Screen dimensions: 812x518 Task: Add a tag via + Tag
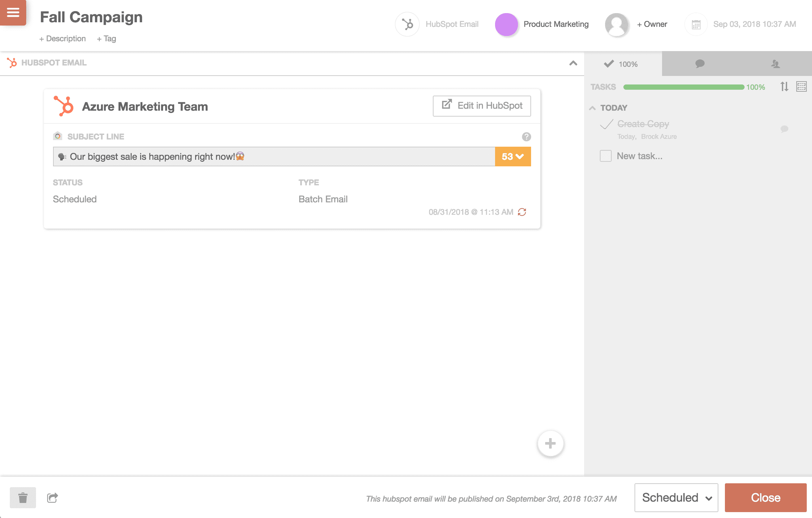point(106,39)
